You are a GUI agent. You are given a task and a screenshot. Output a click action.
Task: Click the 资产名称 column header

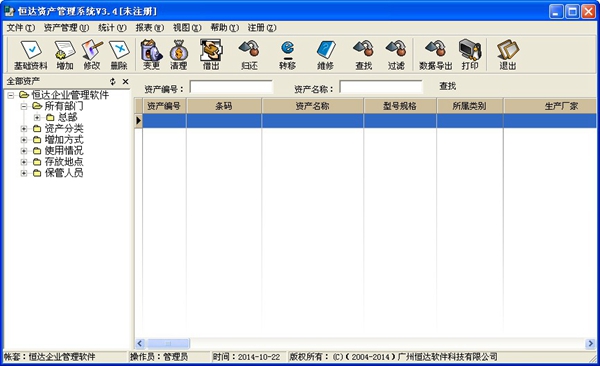pos(313,106)
